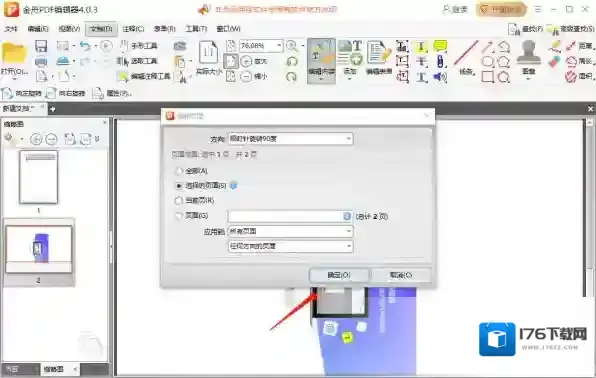Open the Comment (C) menu
This screenshot has height=378, width=596.
[x=133, y=29]
